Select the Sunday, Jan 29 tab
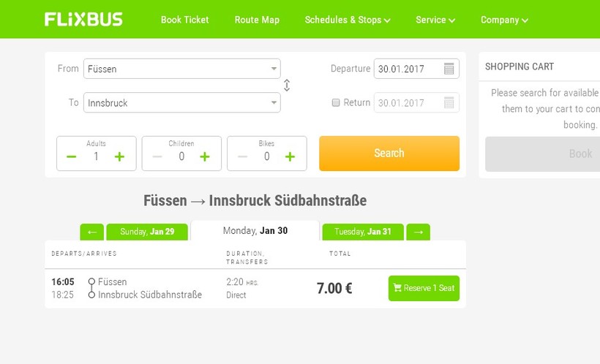 tap(147, 232)
